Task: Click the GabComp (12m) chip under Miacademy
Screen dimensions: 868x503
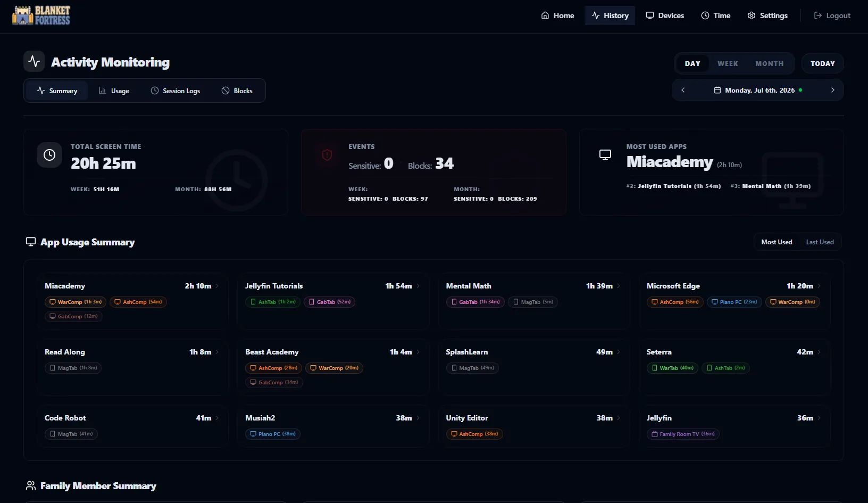Action: [73, 316]
